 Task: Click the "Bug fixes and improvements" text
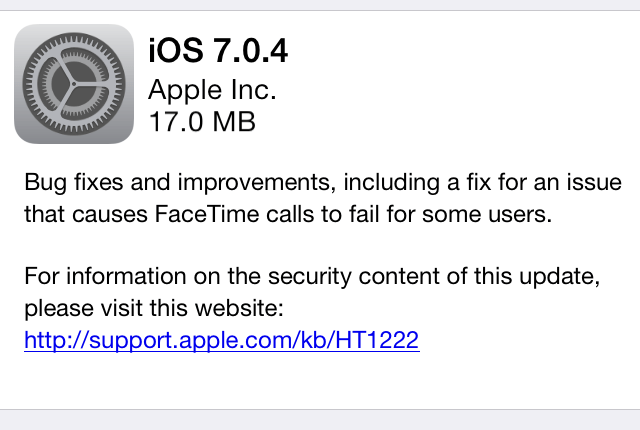coord(177,182)
